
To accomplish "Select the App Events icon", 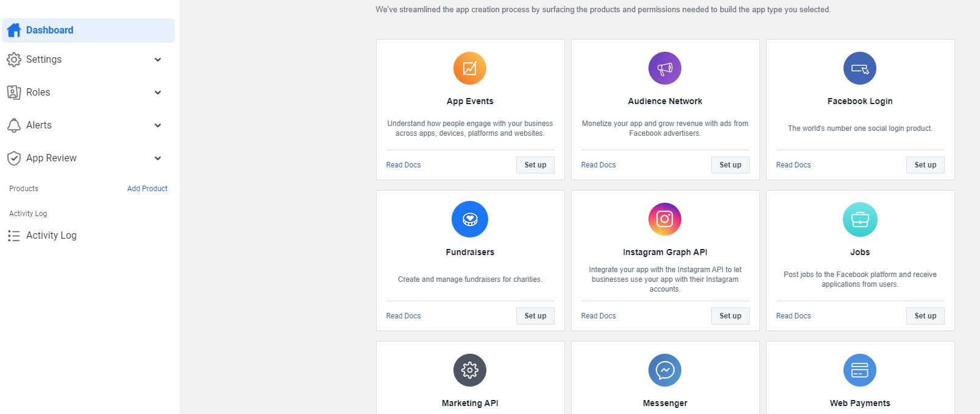I will [x=469, y=68].
